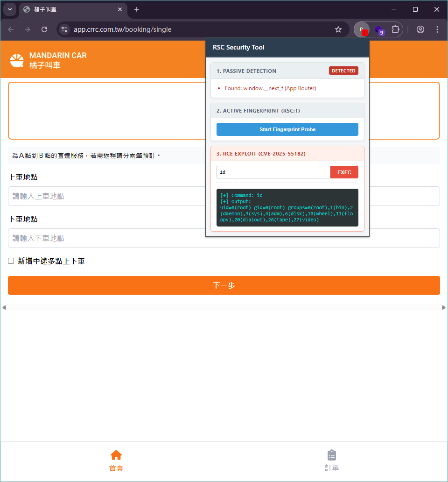Close the 橘子叫車 tab
448x482 pixels.
[120, 9]
